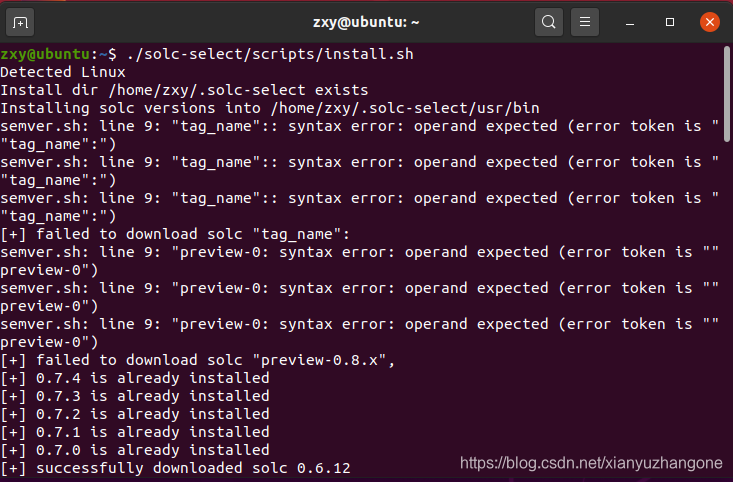Image resolution: width=733 pixels, height=482 pixels.
Task: Click the vertical scrollbar thumb
Action: [x=726, y=94]
